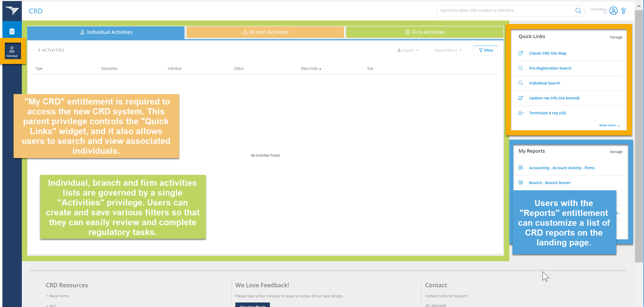Click the Classic CRD Site Map external-link icon
Viewport: 644px width, 307px height.
[521, 53]
